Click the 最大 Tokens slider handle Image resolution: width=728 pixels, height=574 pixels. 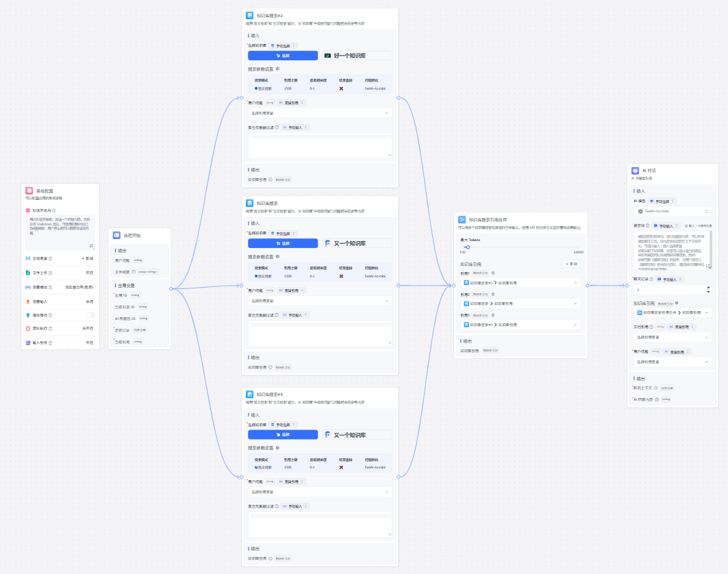click(x=467, y=247)
